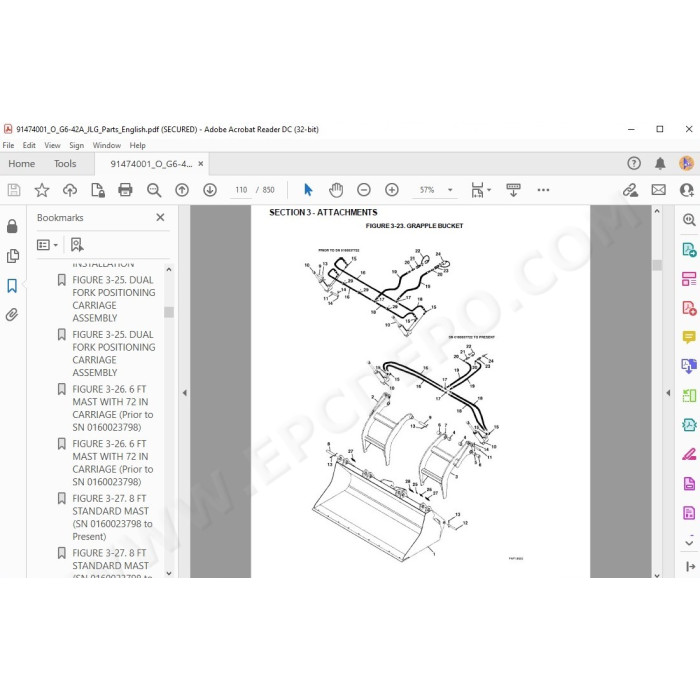
Task: Switch to the Tools tab
Action: click(65, 164)
